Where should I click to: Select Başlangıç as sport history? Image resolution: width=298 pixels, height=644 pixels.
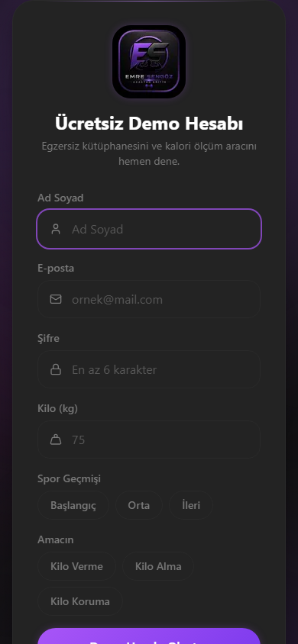[73, 505]
